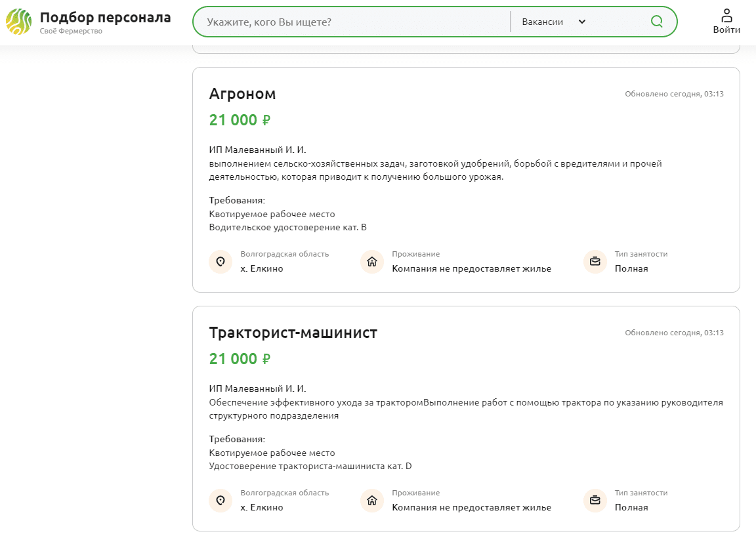The image size is (756, 540).
Task: Click the user profile icon for Войти
Action: click(x=726, y=15)
